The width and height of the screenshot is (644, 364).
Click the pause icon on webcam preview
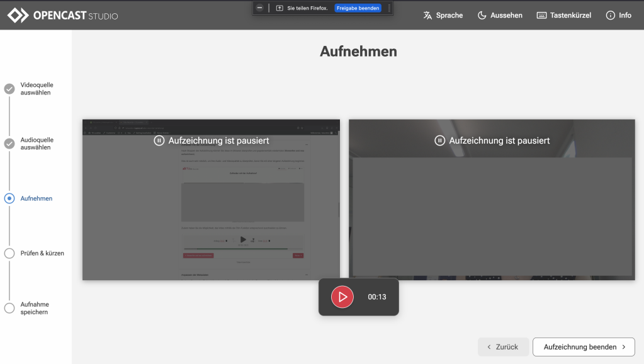point(439,140)
